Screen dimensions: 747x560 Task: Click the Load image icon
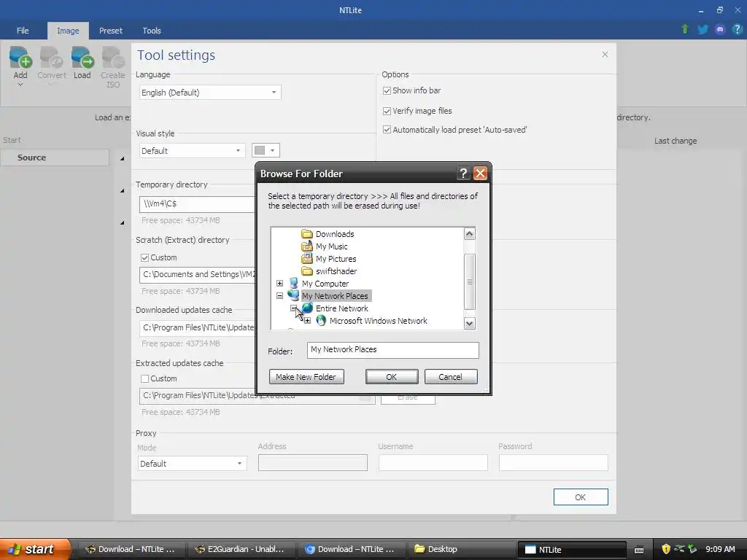pyautogui.click(x=82, y=58)
